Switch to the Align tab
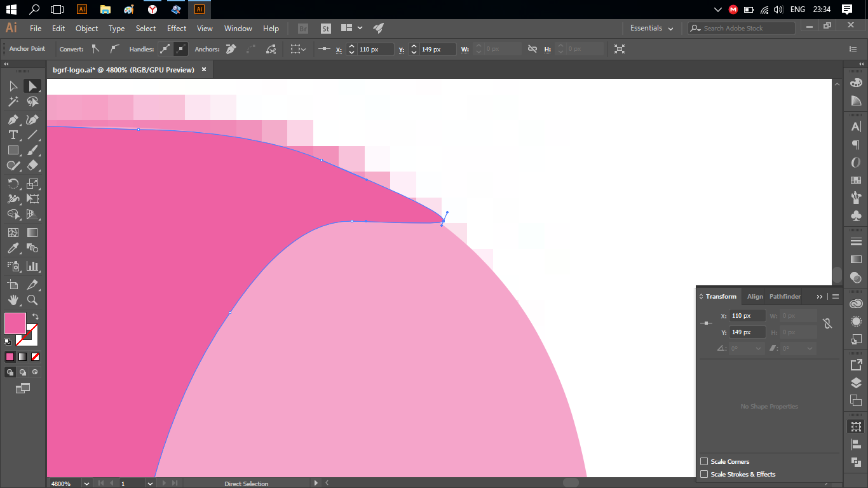The image size is (868, 488). pyautogui.click(x=755, y=297)
